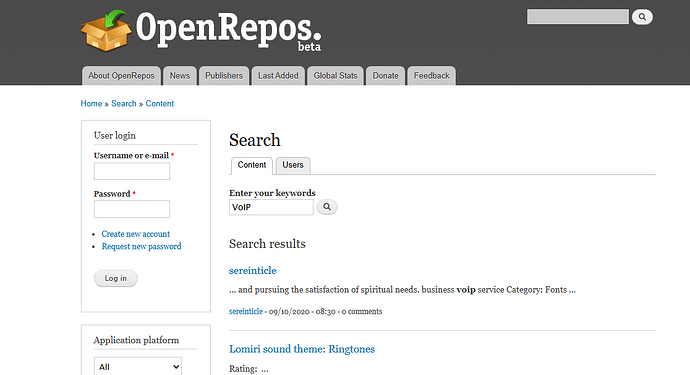Viewport: 690px width, 375px height.
Task: Click the '09/10/2020 - 08:30' result date
Action: point(302,312)
